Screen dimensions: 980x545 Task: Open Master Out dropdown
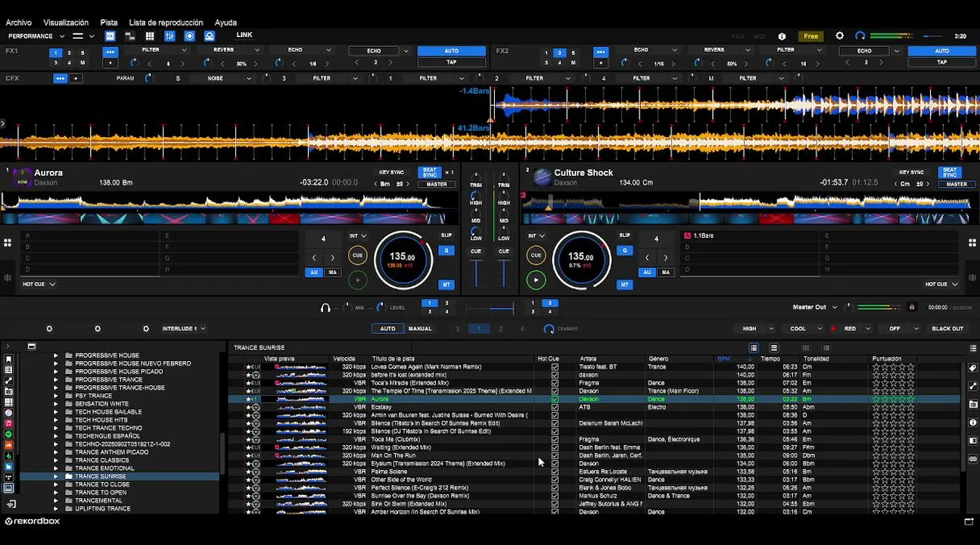click(x=815, y=307)
